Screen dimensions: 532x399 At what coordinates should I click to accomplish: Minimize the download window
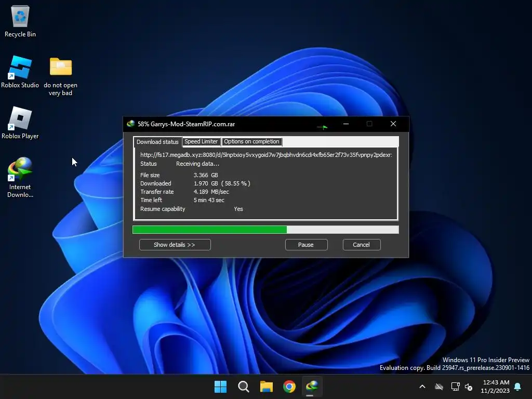pos(346,124)
